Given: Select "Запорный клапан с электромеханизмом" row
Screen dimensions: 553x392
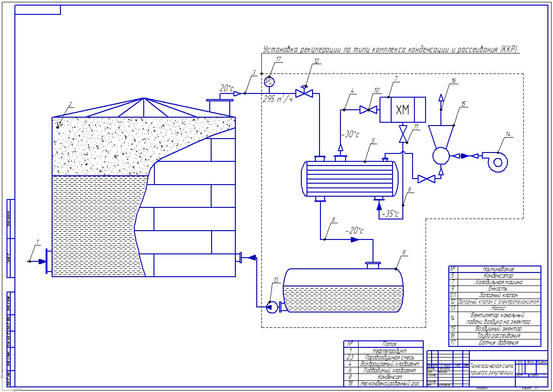Looking at the screenshot, I should [495, 302].
